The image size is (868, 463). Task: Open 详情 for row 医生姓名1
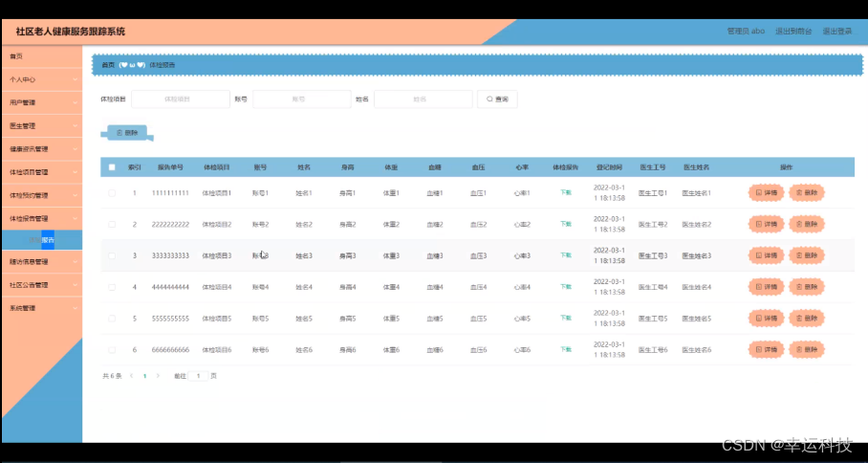pyautogui.click(x=766, y=192)
